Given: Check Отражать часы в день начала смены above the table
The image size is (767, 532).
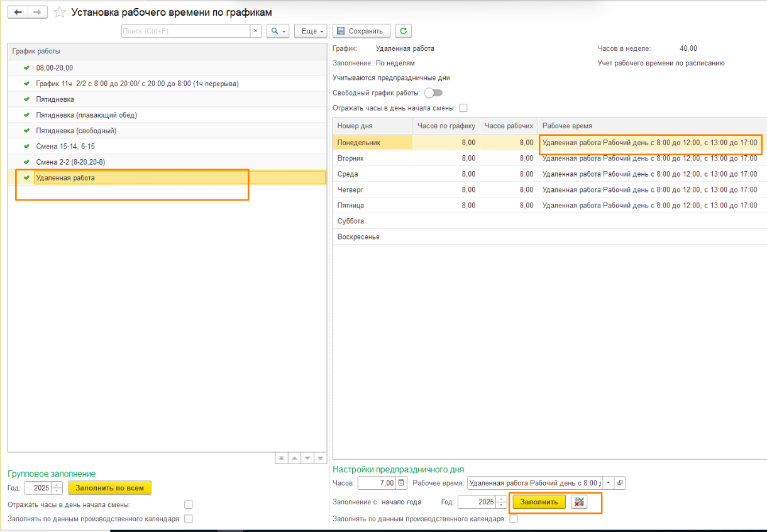Looking at the screenshot, I should coord(463,108).
